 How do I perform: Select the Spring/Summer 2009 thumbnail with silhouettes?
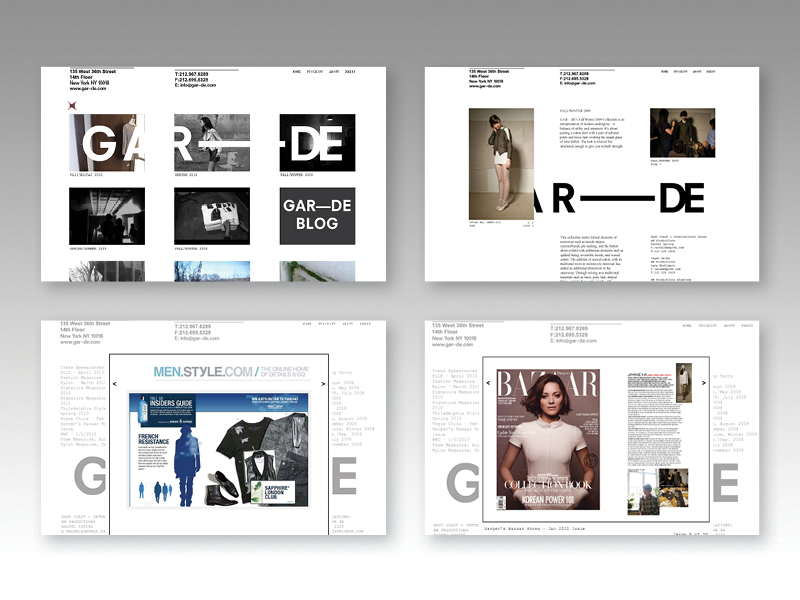point(106,216)
